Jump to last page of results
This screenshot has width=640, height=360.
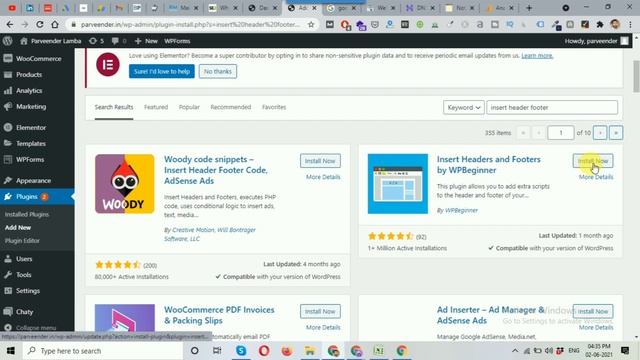coord(616,133)
